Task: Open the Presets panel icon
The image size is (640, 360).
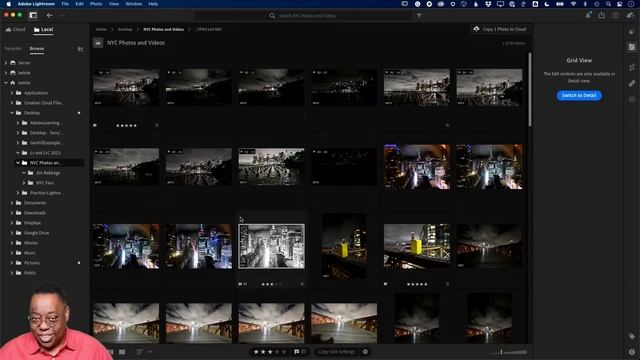Action: pos(632,31)
